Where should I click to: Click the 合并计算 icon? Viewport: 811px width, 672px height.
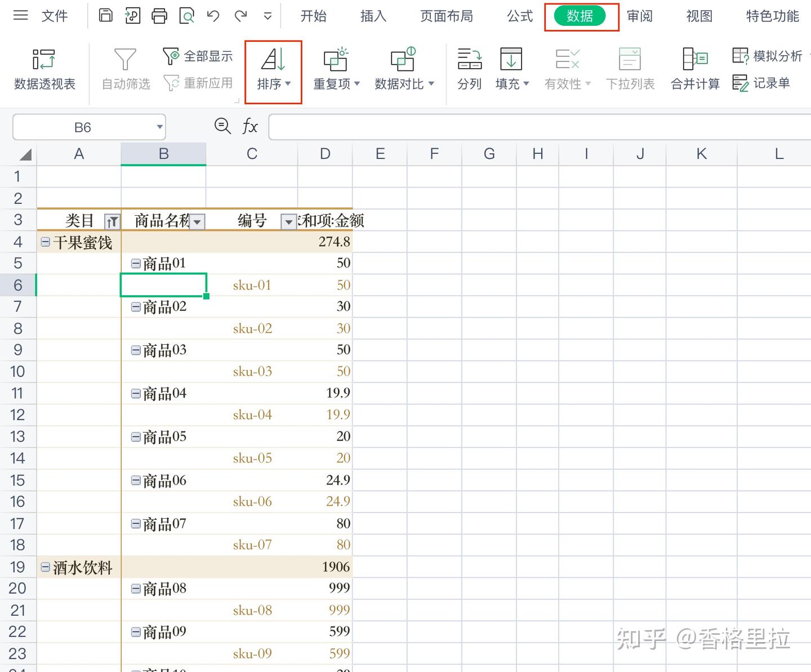tap(695, 59)
